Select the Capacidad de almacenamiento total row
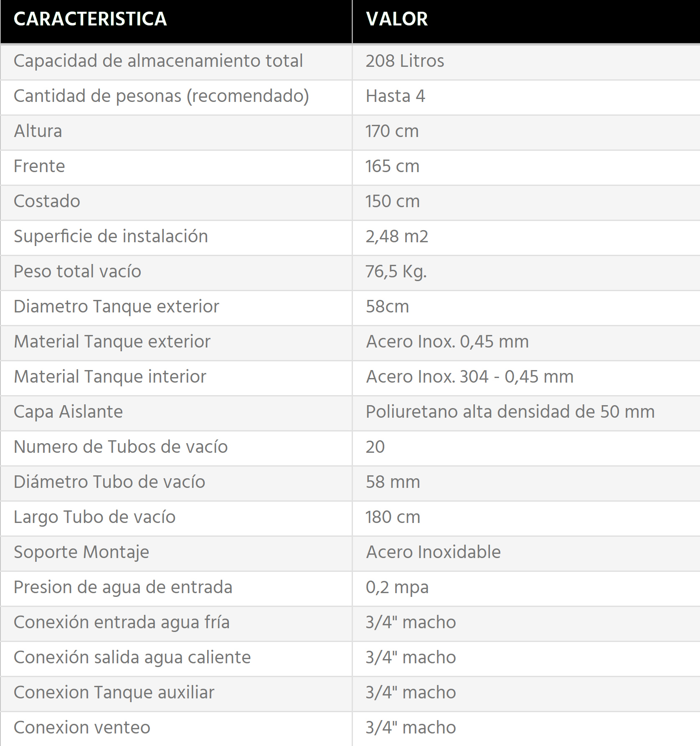Viewport: 700px width, 746px height. pos(350,62)
